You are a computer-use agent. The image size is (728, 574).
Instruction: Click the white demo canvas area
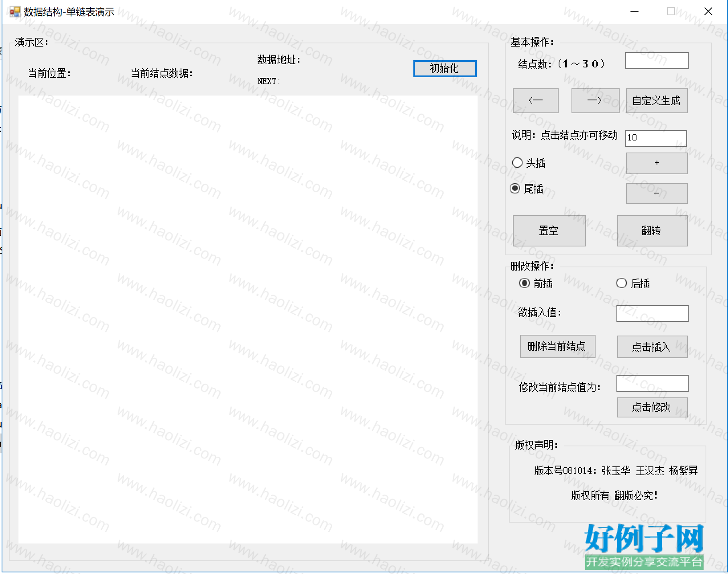click(x=248, y=320)
